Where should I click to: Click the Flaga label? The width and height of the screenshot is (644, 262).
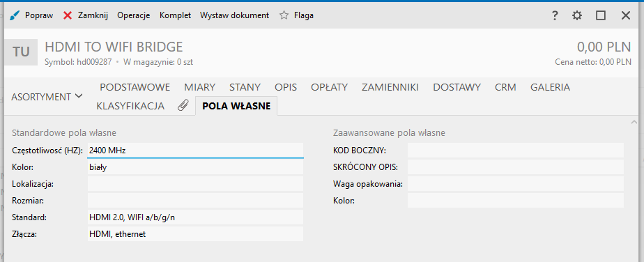(304, 15)
